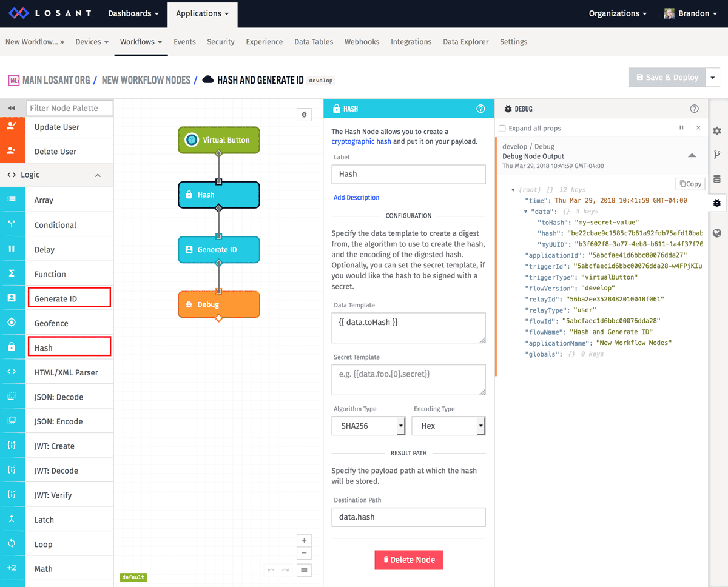This screenshot has height=587, width=728.
Task: Switch to the Data Tables tab
Action: 314,42
